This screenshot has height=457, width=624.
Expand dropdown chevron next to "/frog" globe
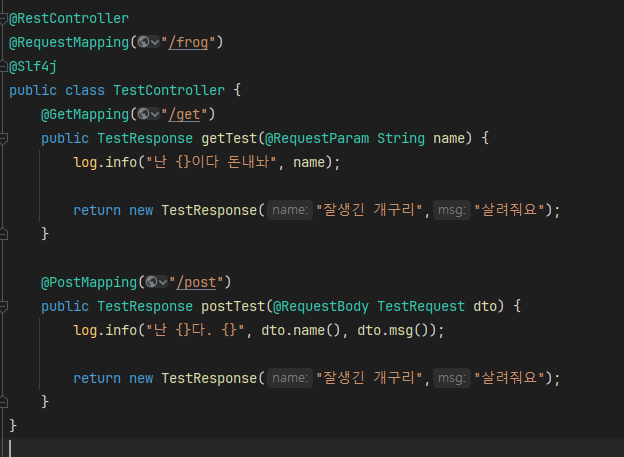(155, 42)
